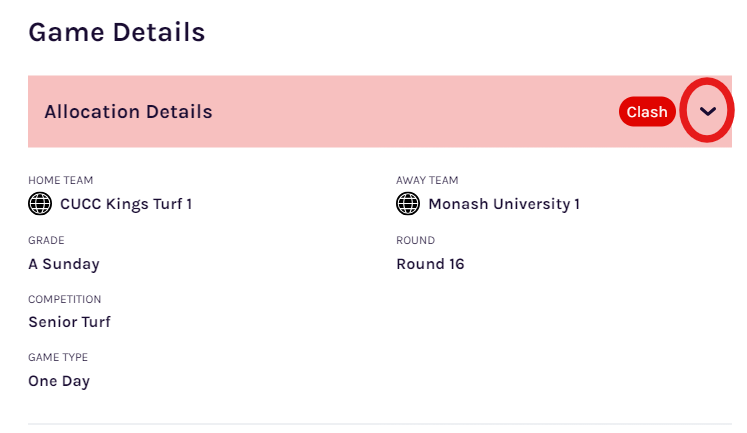Screen dimensions: 747x433
Task: Select the A Sunday grade value
Action: pos(64,264)
